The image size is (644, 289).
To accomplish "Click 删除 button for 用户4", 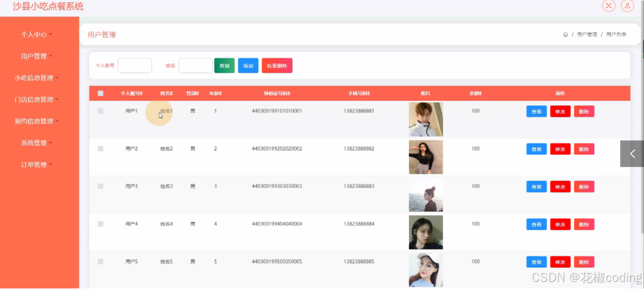I will (x=584, y=224).
